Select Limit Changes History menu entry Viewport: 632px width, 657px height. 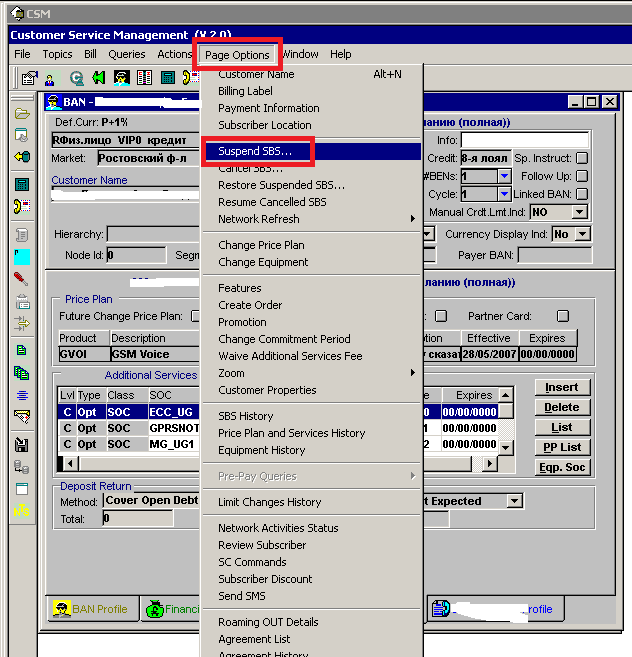point(311,502)
